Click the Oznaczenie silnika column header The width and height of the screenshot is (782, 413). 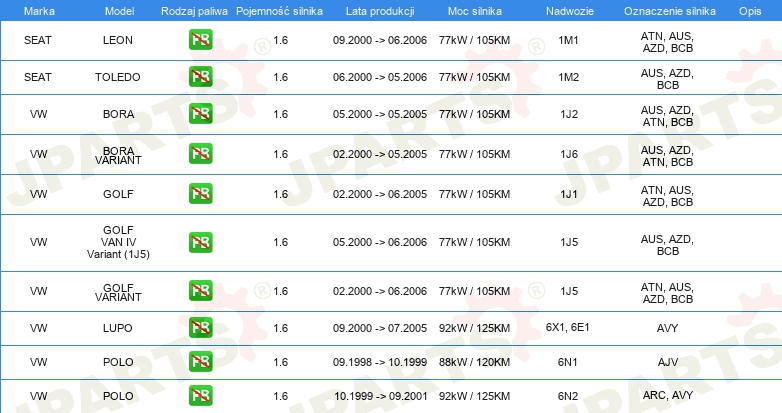(669, 11)
